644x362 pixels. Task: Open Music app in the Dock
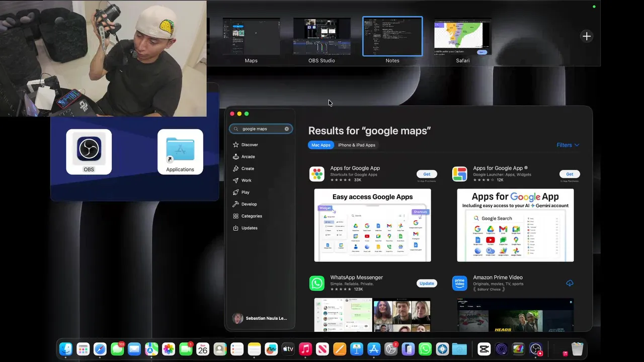[305, 349]
